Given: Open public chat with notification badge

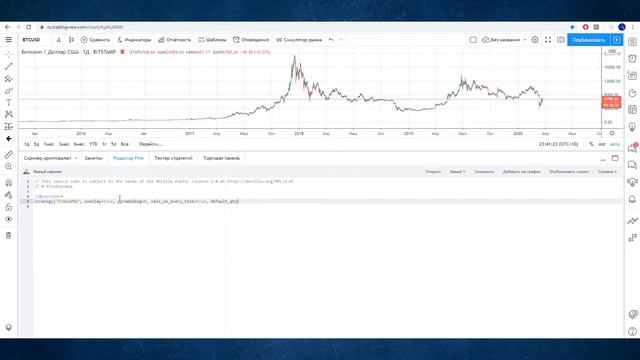Looking at the screenshot, I should pos(632,148).
